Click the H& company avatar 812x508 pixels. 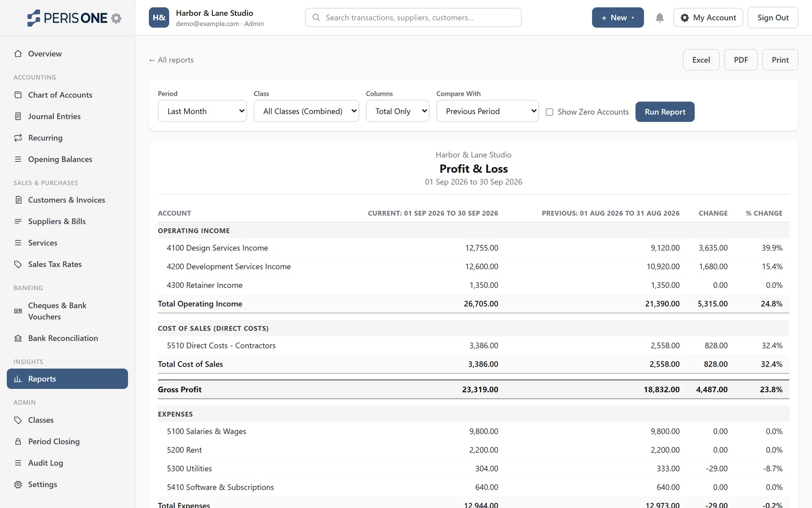tap(159, 18)
